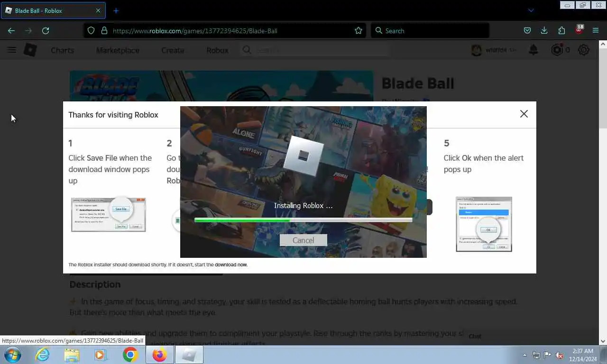607x364 pixels.
Task: Click the Save File instruction thumbnail
Action: [109, 214]
